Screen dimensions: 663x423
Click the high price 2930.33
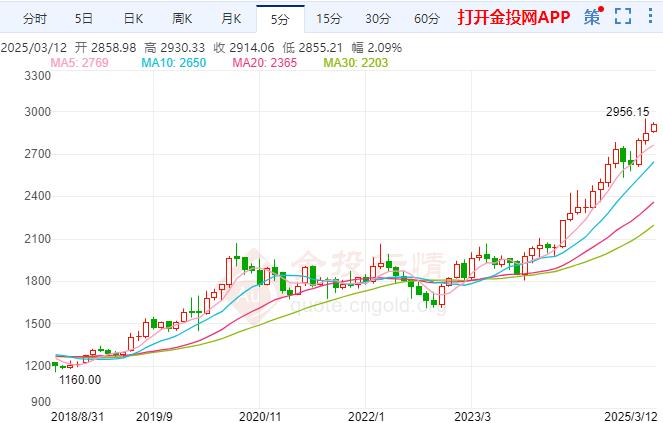[x=182, y=47]
